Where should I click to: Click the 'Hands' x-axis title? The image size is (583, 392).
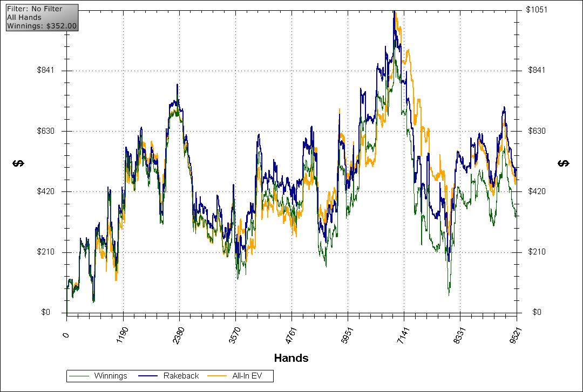tap(291, 358)
